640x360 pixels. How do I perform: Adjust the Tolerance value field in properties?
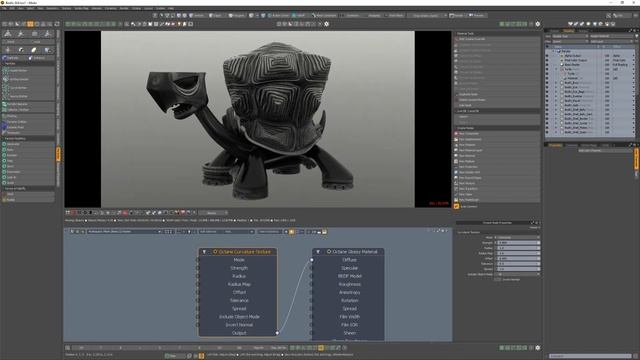(517, 264)
